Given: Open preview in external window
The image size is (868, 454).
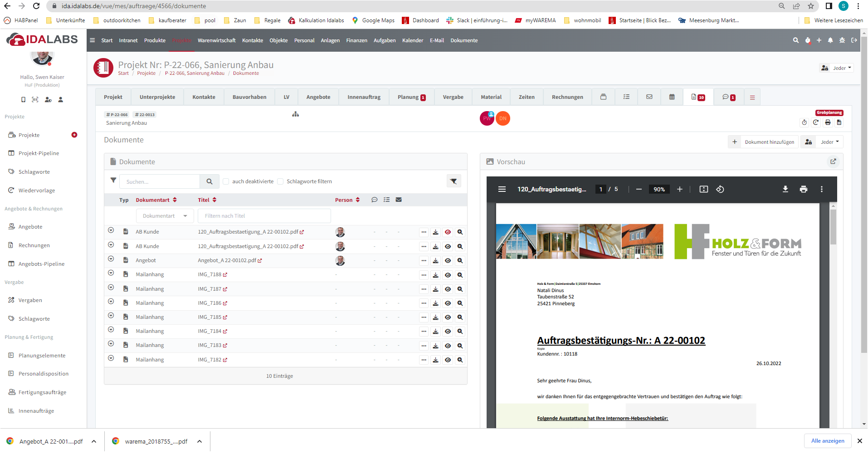Looking at the screenshot, I should tap(833, 161).
